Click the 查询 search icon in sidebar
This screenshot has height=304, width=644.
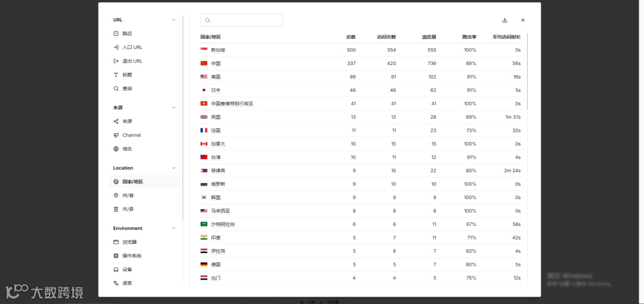tap(116, 88)
